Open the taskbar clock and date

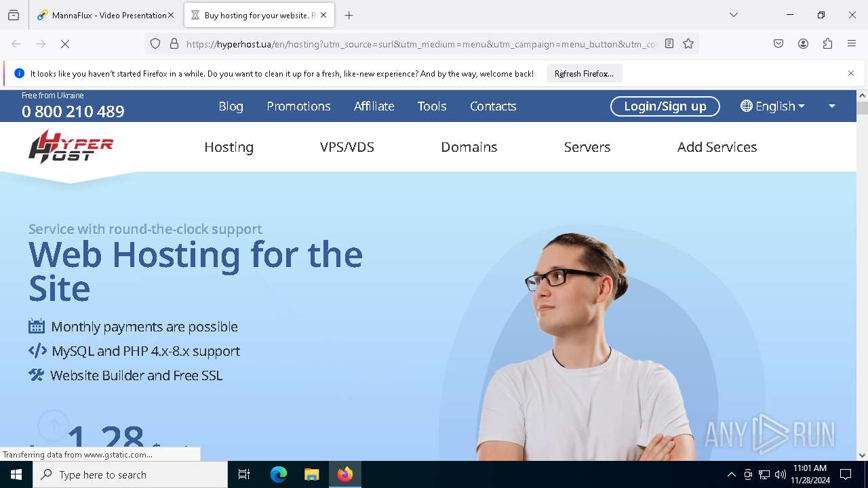(x=810, y=474)
